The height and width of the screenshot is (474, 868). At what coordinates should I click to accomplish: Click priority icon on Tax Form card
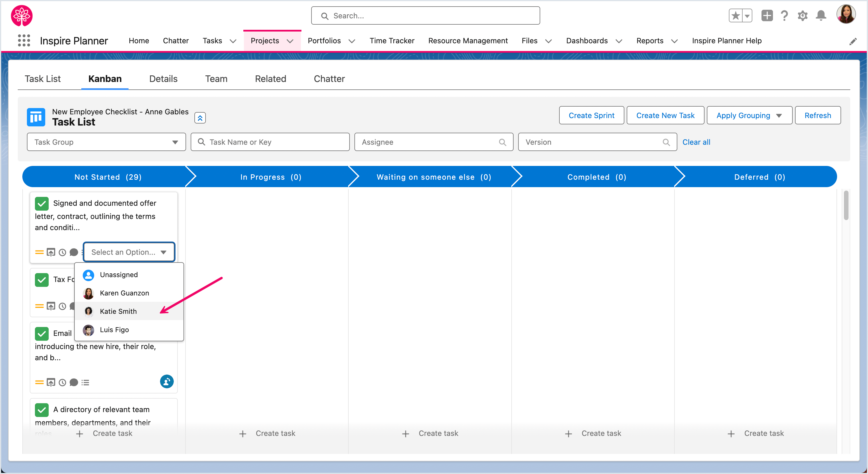point(40,306)
